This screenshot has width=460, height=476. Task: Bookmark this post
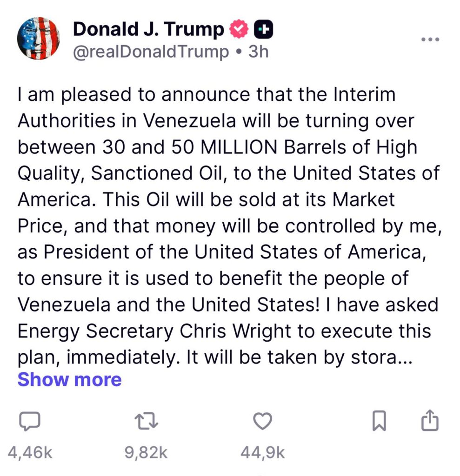[379, 422]
